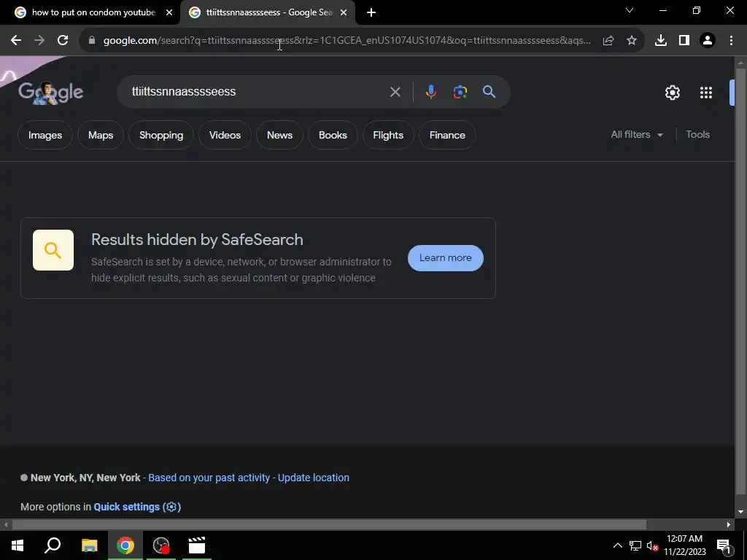Viewport: 747px width, 560px height.
Task: Open Google quick settings gear
Action: click(x=672, y=93)
